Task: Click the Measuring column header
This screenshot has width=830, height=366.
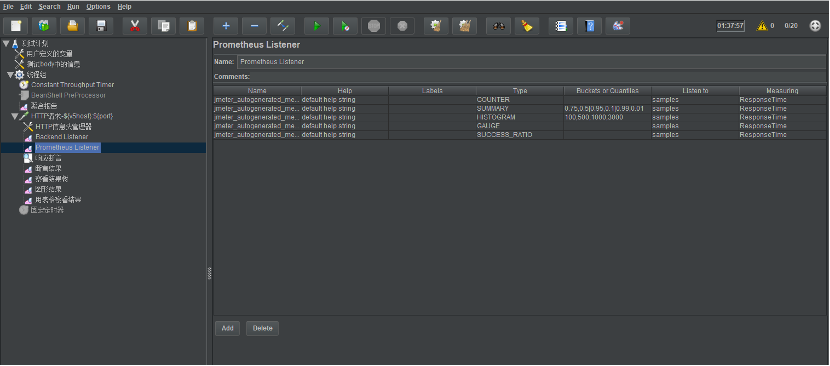Action: (782, 91)
